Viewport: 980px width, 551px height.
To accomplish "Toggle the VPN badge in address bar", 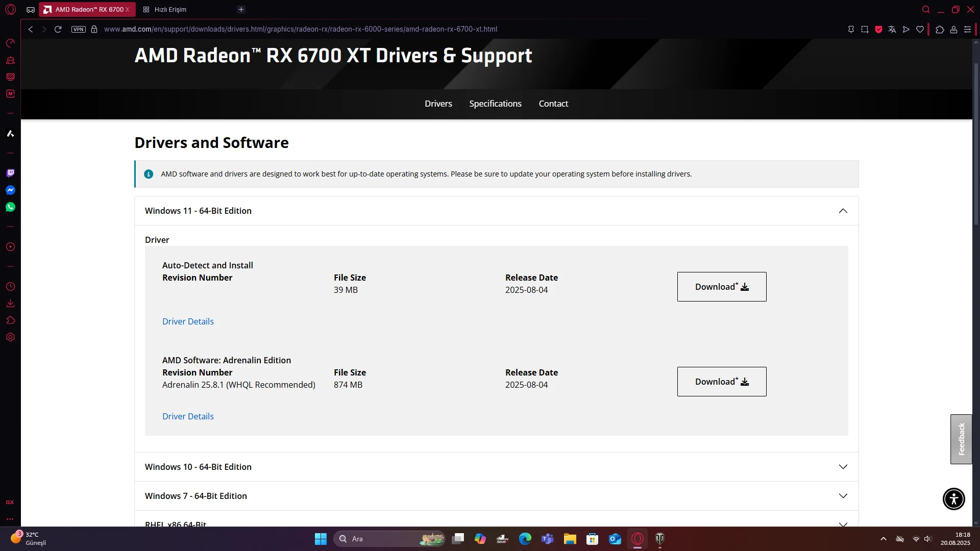I will [x=78, y=30].
